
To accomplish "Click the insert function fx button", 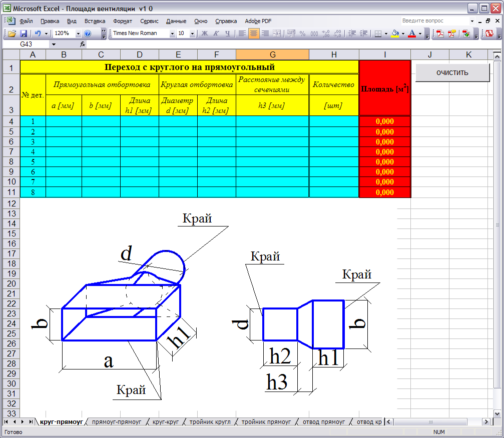I will [83, 44].
